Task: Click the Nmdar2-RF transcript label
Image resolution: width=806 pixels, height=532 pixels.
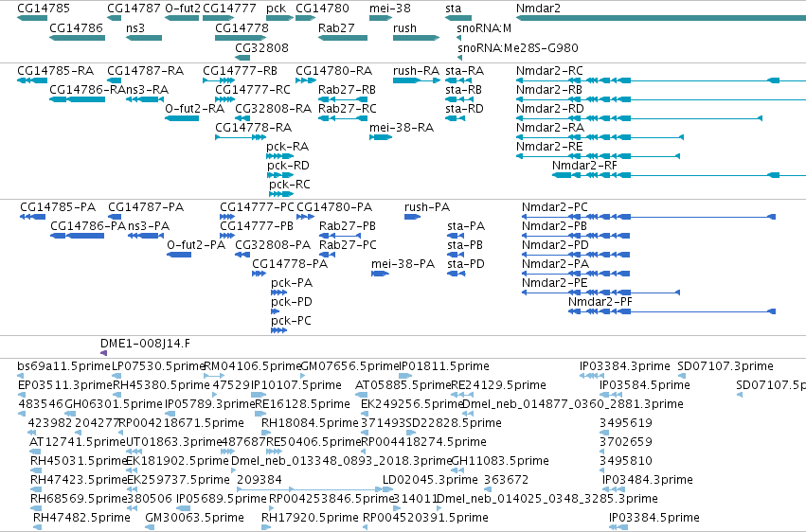Action: (584, 166)
